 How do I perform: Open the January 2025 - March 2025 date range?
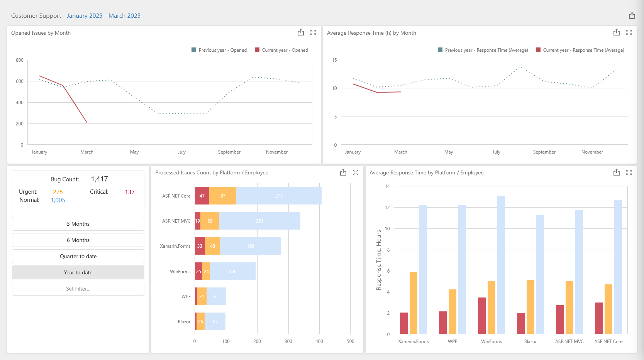coord(103,16)
